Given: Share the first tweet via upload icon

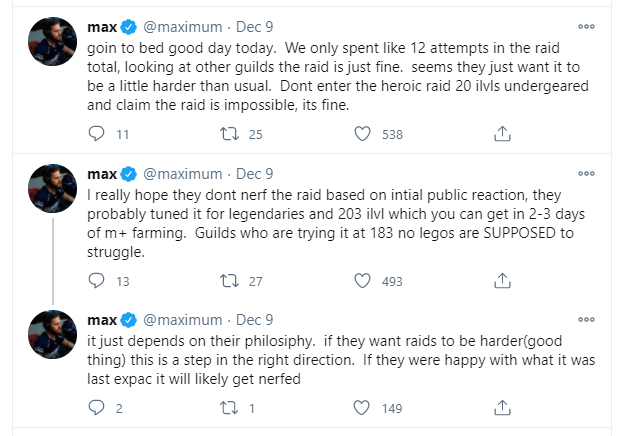Looking at the screenshot, I should click(x=502, y=134).
